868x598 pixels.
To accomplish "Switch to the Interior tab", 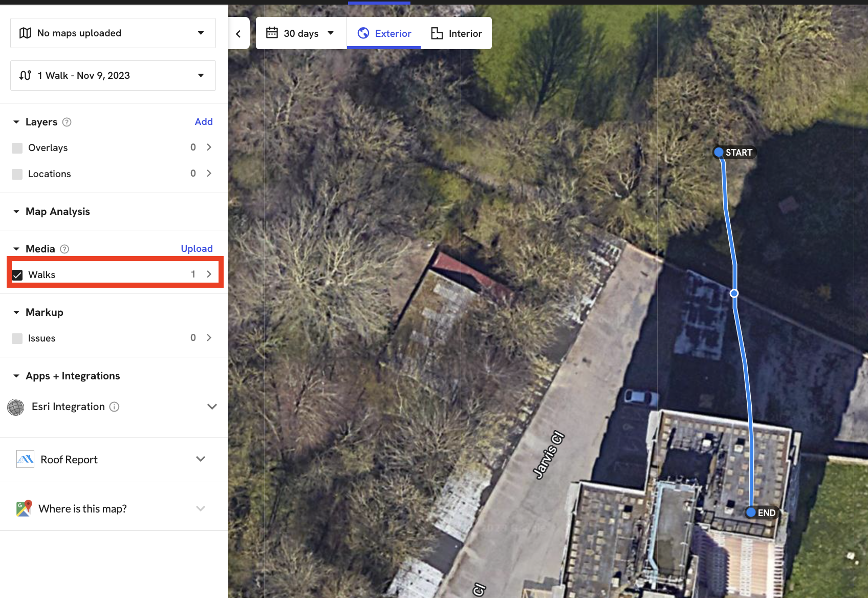I will point(457,33).
